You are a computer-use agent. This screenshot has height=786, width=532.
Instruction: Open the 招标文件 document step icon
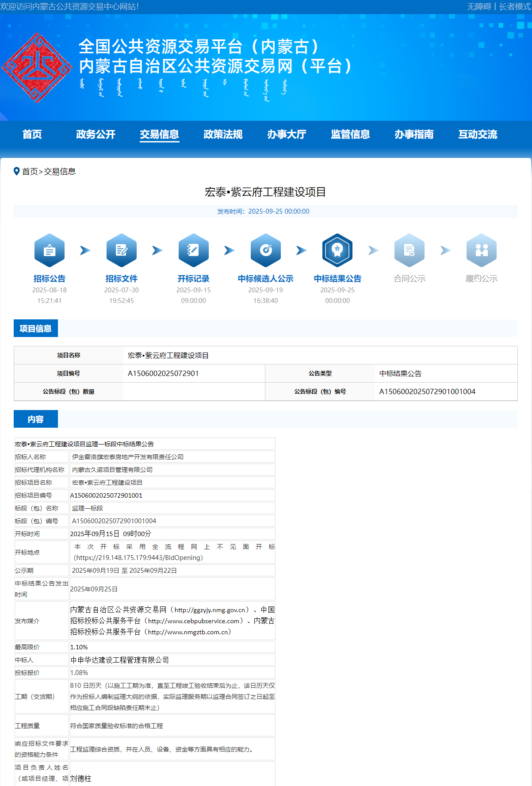pos(122,250)
